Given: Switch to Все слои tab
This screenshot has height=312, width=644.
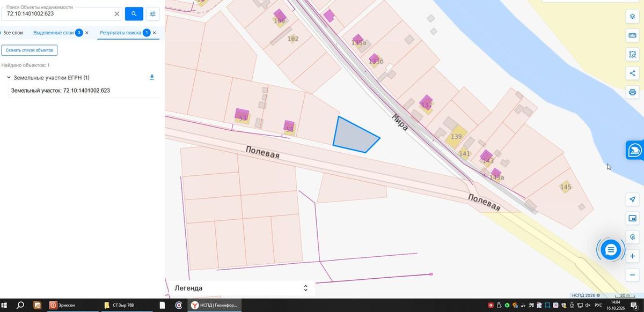Looking at the screenshot, I should tap(13, 33).
